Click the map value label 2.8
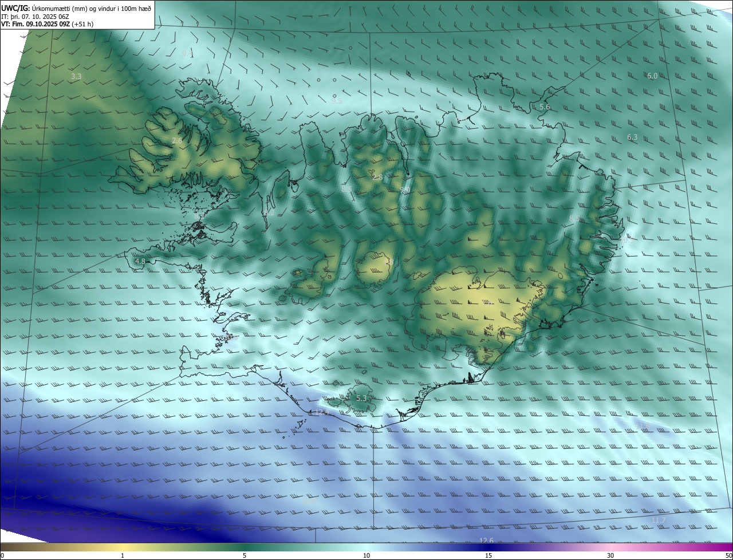Screen dimensions: 733x560 click(x=377, y=178)
